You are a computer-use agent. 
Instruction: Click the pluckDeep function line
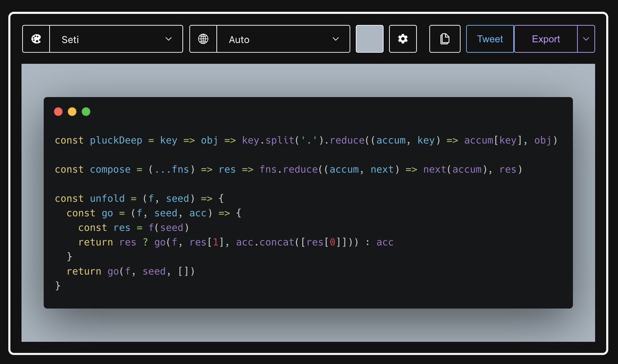coord(206,140)
